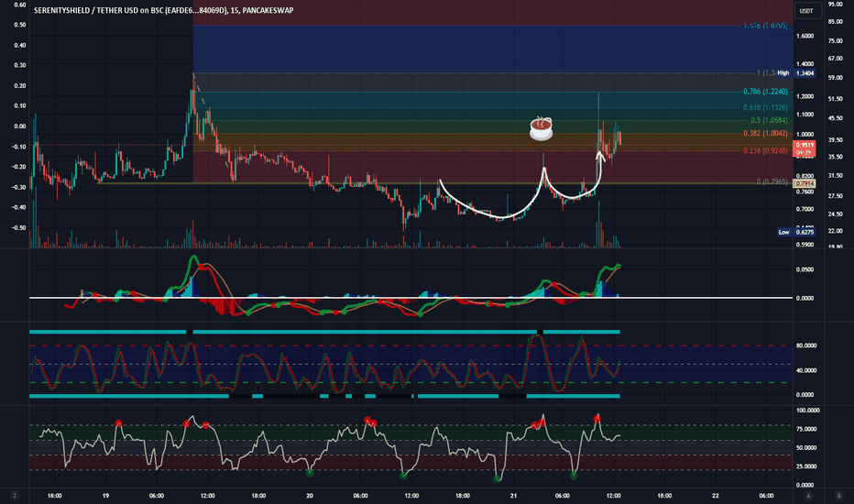The width and height of the screenshot is (854, 504).
Task: Click the 95.00 value on far-right scale
Action: coord(836,5)
